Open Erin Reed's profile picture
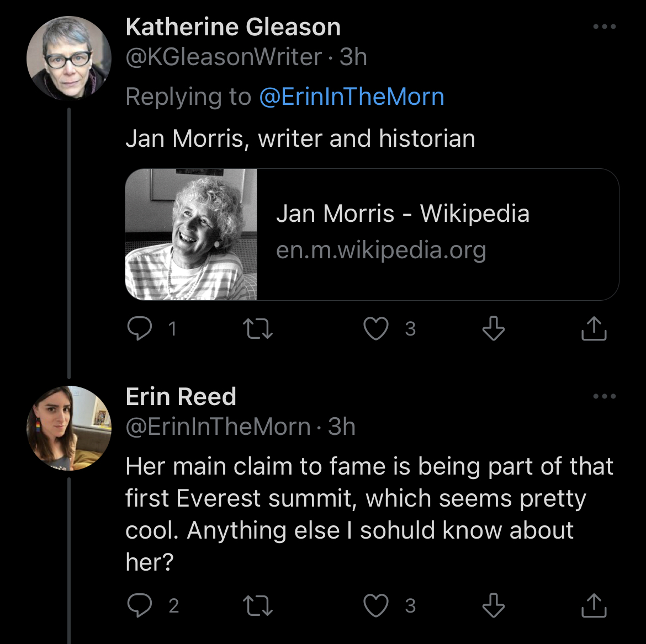Image resolution: width=646 pixels, height=644 pixels. (69, 428)
